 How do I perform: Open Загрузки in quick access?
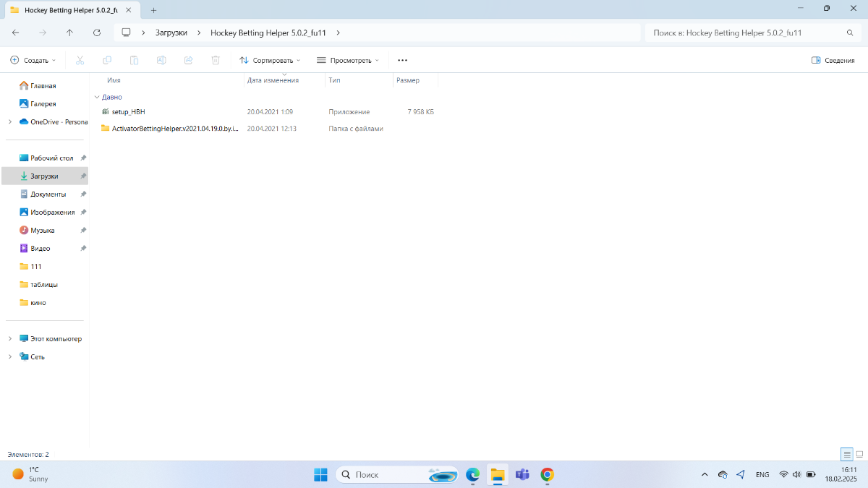(45, 176)
